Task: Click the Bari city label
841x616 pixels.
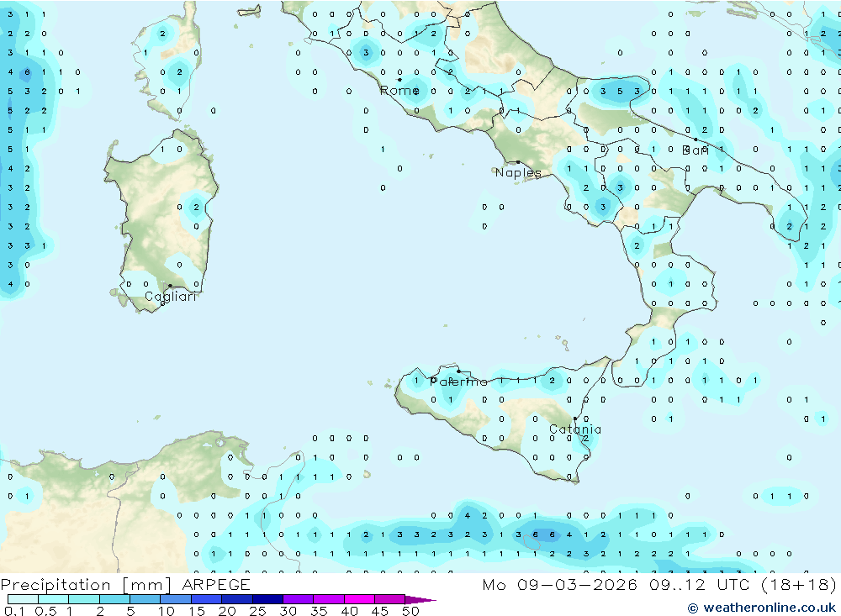Action: pos(696,150)
